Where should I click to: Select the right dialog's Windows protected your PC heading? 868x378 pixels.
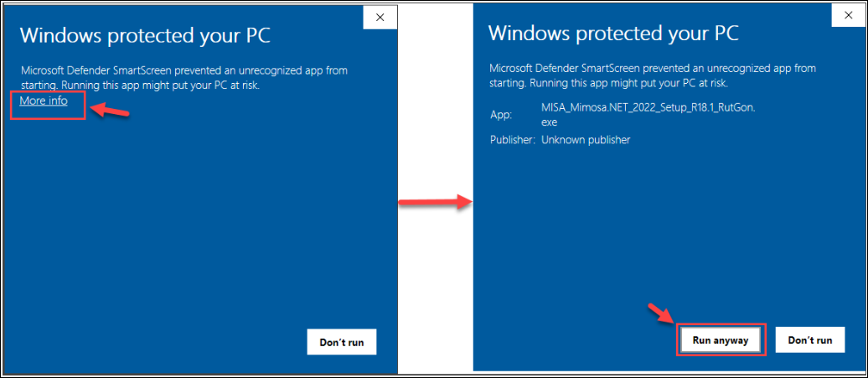pos(613,34)
